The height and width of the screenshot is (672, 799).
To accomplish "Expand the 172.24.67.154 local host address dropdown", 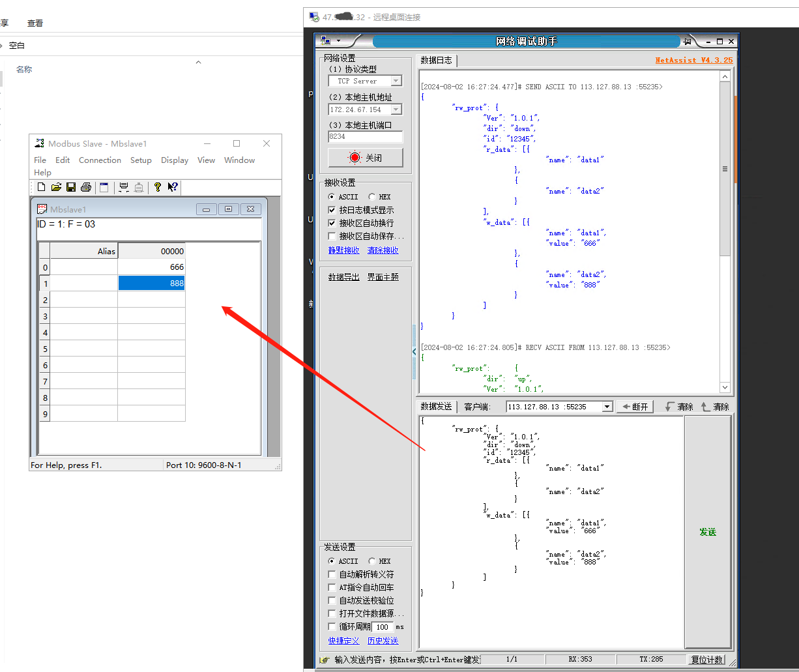I will (x=396, y=110).
